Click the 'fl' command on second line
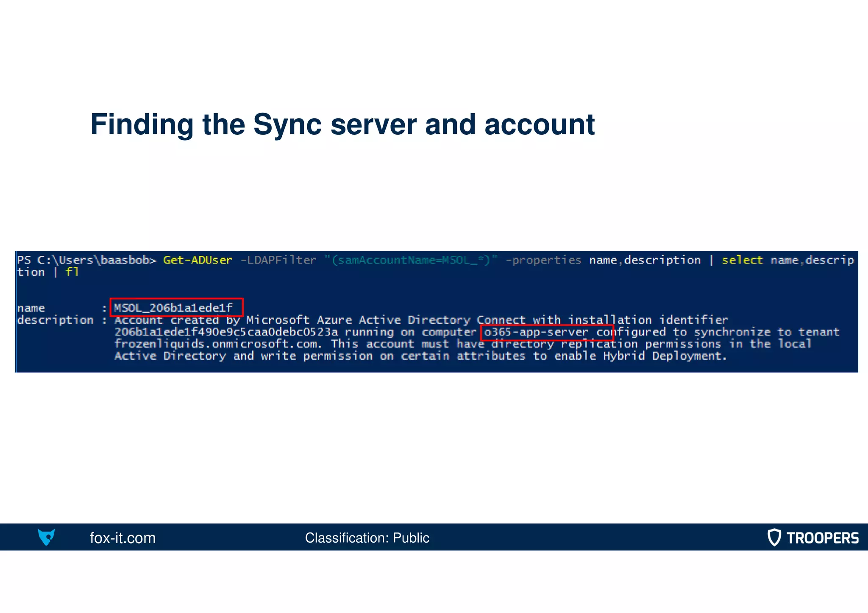 click(72, 272)
